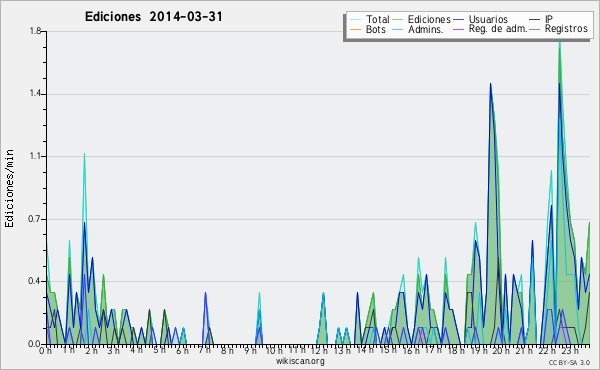The height and width of the screenshot is (370, 600).
Task: Click the '20 h' x-axis label
Action: [500, 350]
